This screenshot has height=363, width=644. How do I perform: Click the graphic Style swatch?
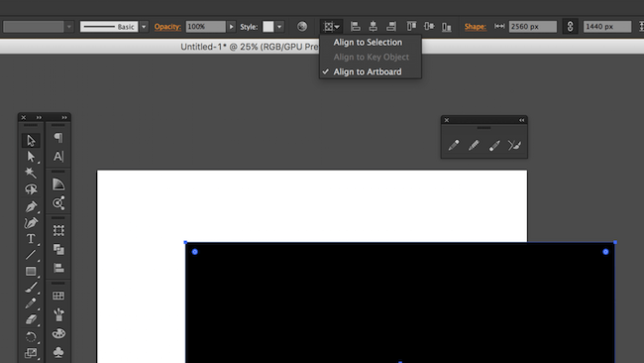click(x=268, y=27)
